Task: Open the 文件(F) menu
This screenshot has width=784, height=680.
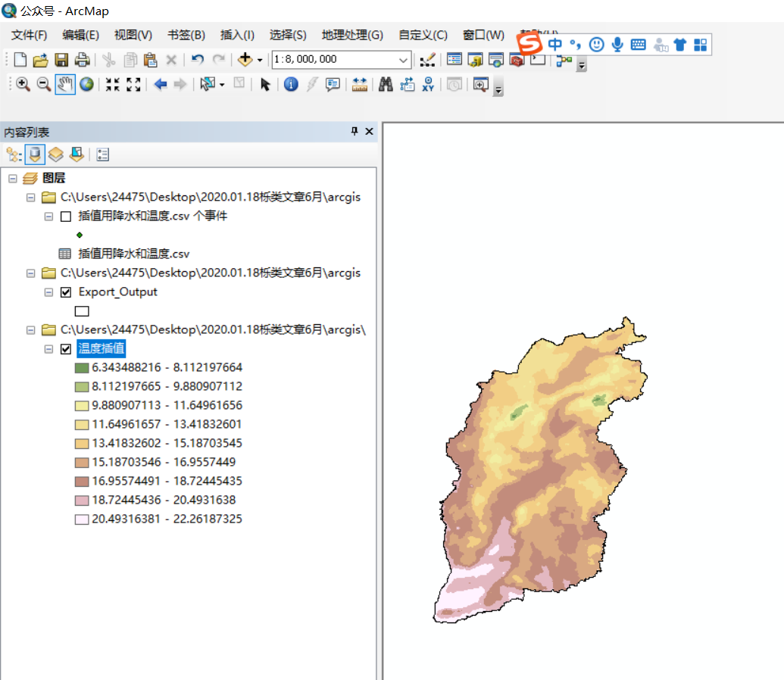Action: (x=29, y=35)
